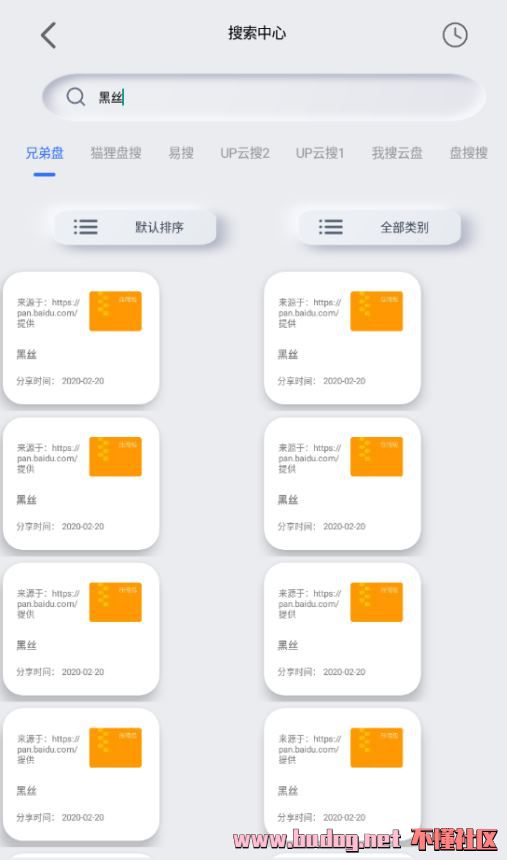This screenshot has height=860, width=507.
Task: Tap the back arrow icon
Action: tap(49, 36)
